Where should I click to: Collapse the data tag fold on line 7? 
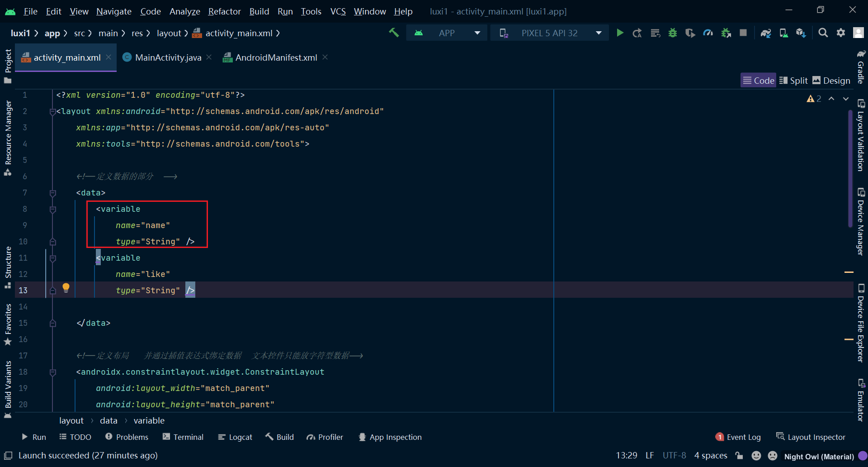click(x=53, y=193)
